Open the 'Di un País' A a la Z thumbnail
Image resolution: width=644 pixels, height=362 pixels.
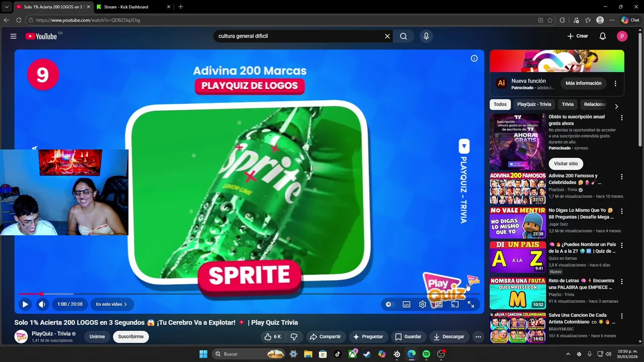pyautogui.click(x=518, y=256)
